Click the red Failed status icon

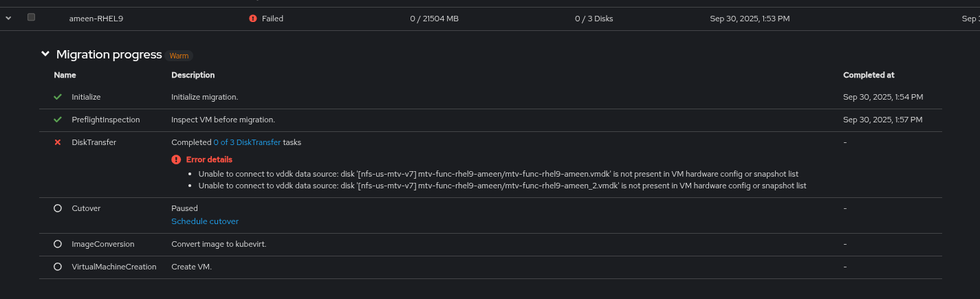coord(253,19)
